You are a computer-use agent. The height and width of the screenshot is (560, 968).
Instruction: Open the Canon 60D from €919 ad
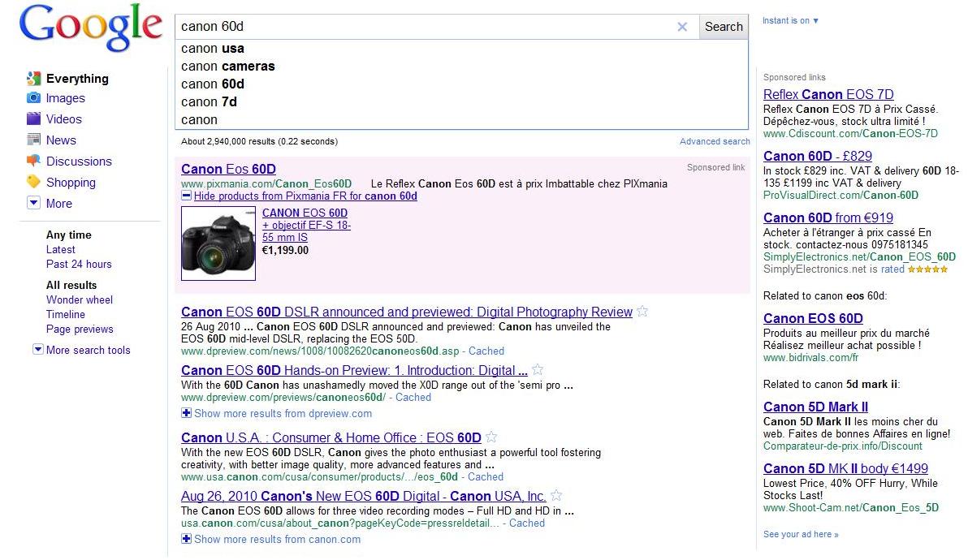pyautogui.click(x=828, y=218)
